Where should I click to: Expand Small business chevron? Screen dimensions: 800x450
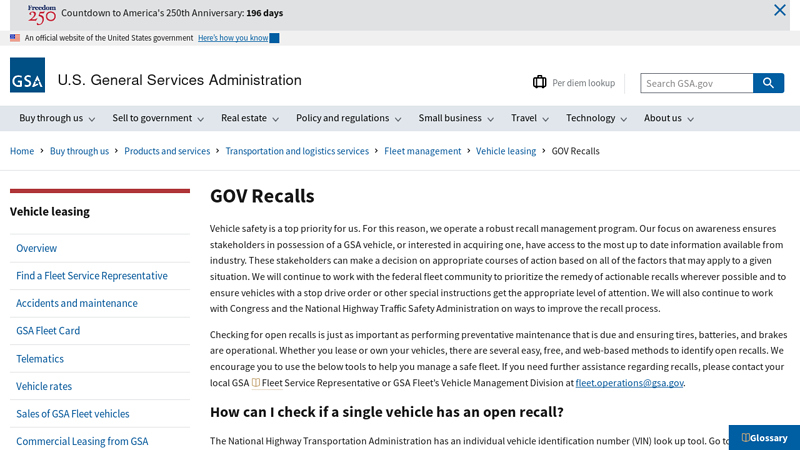[x=490, y=119]
